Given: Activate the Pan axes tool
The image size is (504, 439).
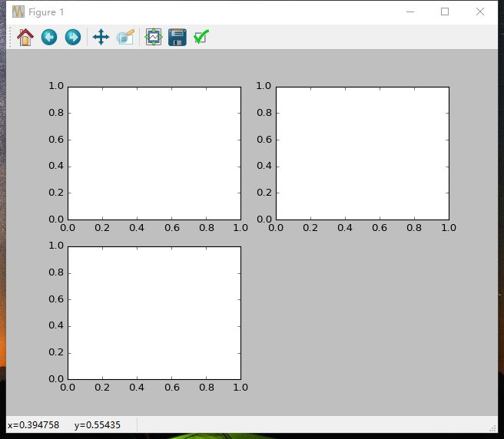Looking at the screenshot, I should pyautogui.click(x=101, y=38).
